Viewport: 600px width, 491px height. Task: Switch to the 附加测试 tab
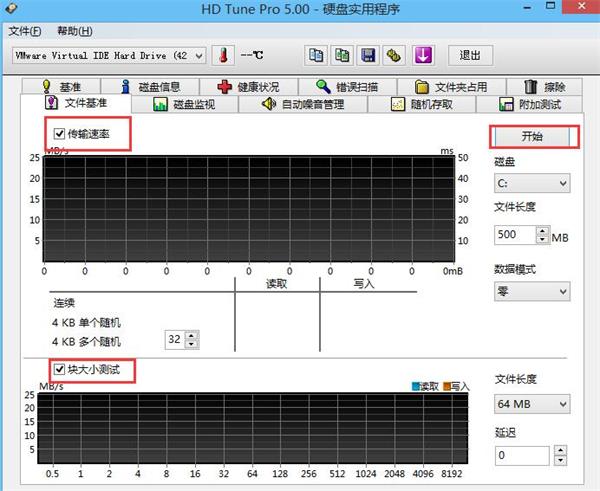tap(530, 104)
